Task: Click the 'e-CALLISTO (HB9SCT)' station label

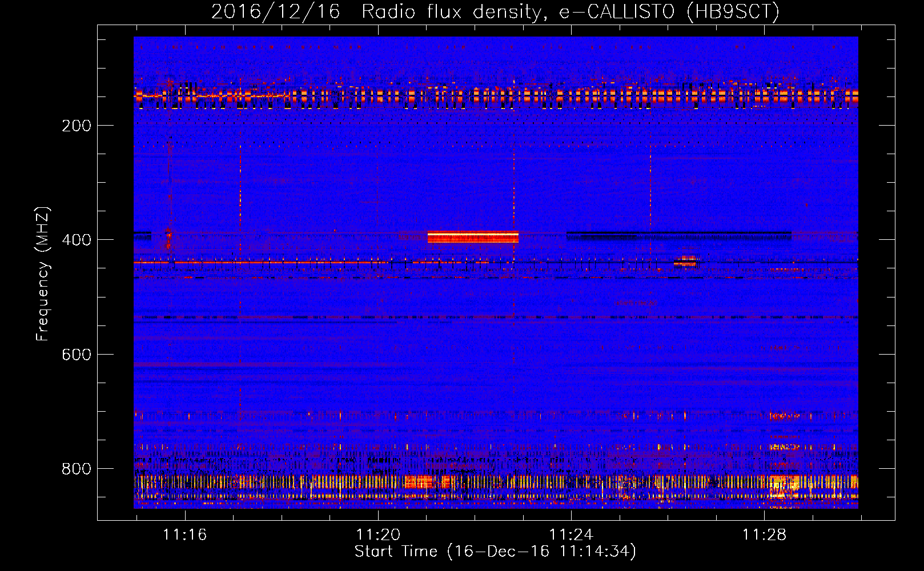Action: tap(669, 11)
